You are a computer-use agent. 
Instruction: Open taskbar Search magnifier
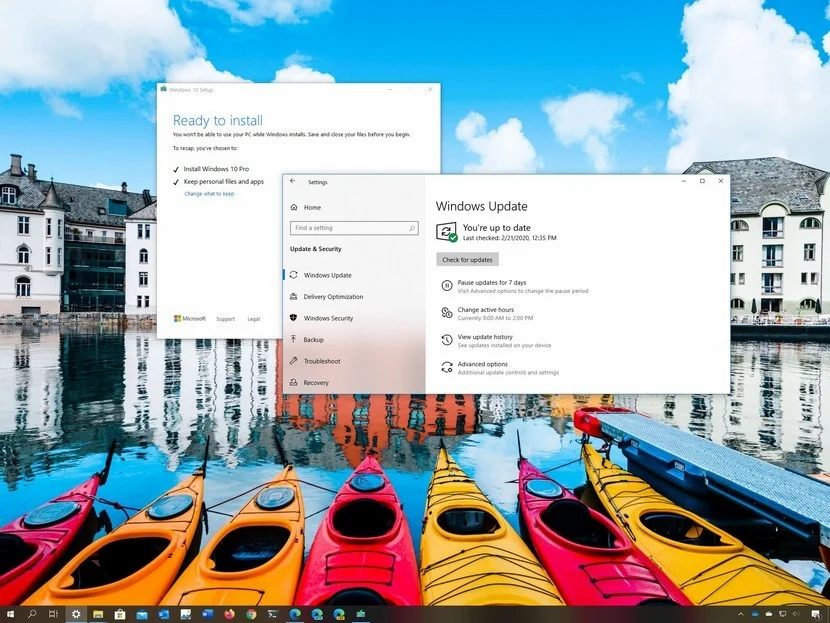pyautogui.click(x=32, y=614)
